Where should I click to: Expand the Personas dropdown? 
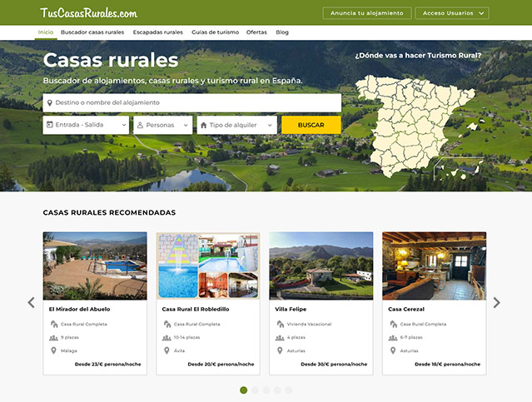click(x=162, y=125)
